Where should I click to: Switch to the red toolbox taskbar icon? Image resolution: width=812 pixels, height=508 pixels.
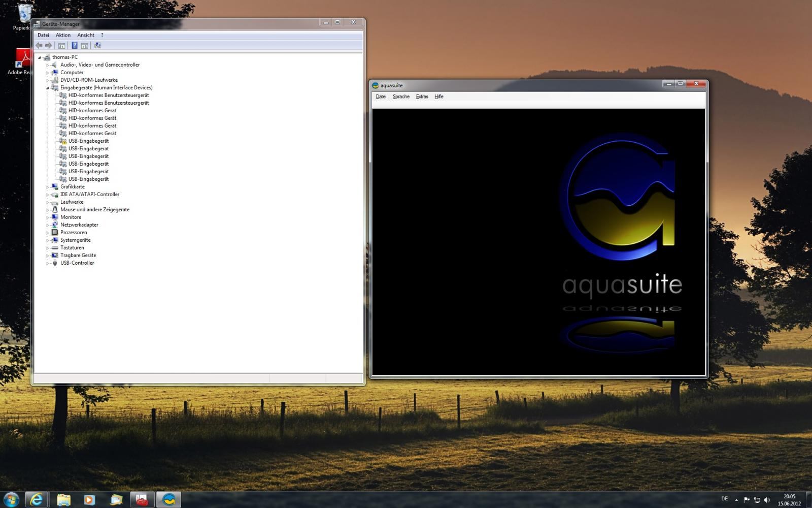click(x=142, y=499)
